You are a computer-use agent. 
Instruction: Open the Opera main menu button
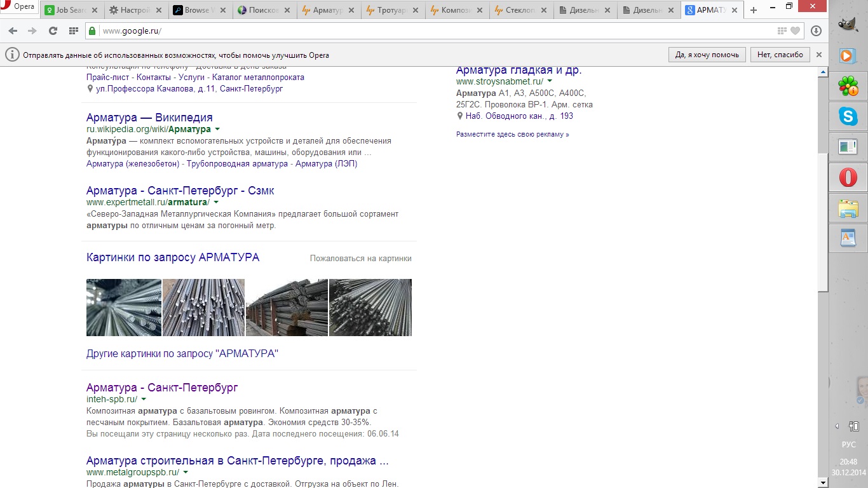tap(18, 7)
